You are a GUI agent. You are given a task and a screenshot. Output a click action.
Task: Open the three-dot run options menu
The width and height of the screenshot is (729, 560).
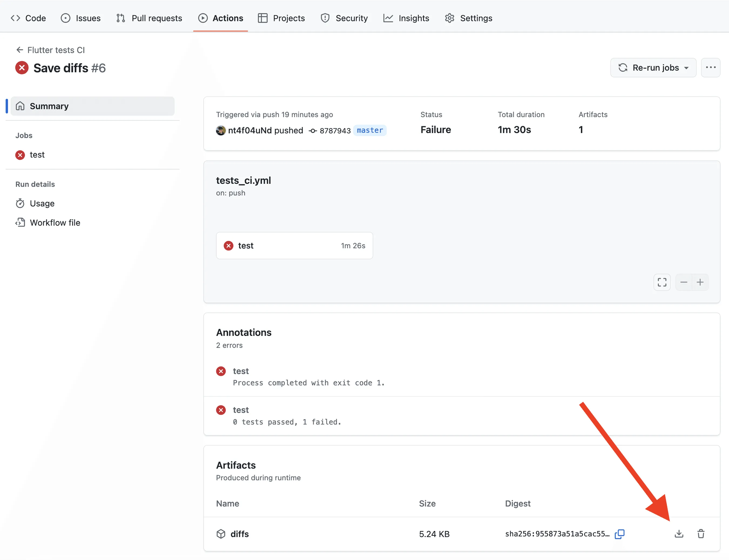tap(710, 68)
